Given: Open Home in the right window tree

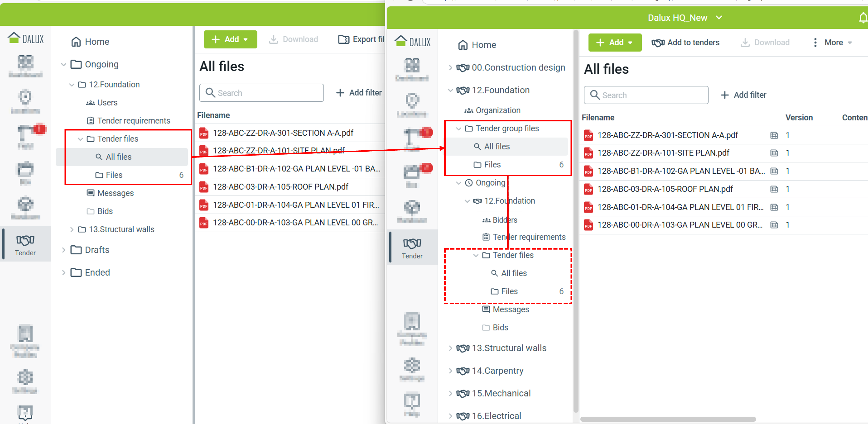Looking at the screenshot, I should click(x=477, y=45).
